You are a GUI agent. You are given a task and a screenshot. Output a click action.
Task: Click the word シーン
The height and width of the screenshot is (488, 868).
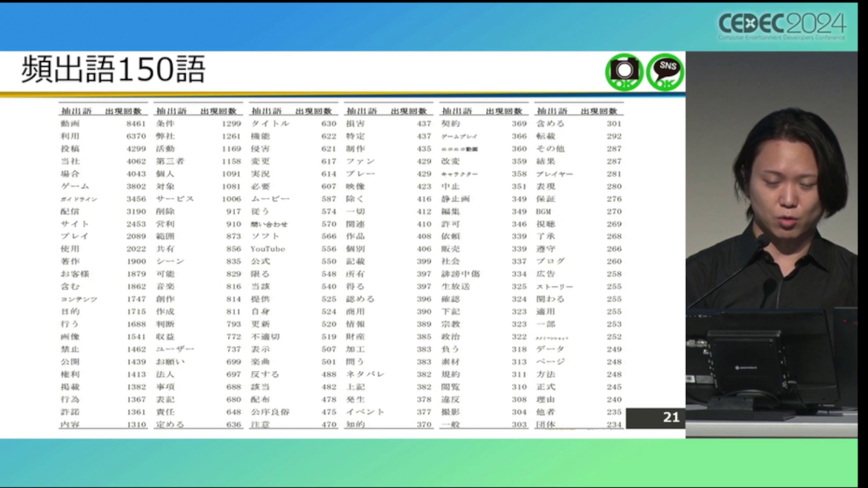tap(170, 261)
